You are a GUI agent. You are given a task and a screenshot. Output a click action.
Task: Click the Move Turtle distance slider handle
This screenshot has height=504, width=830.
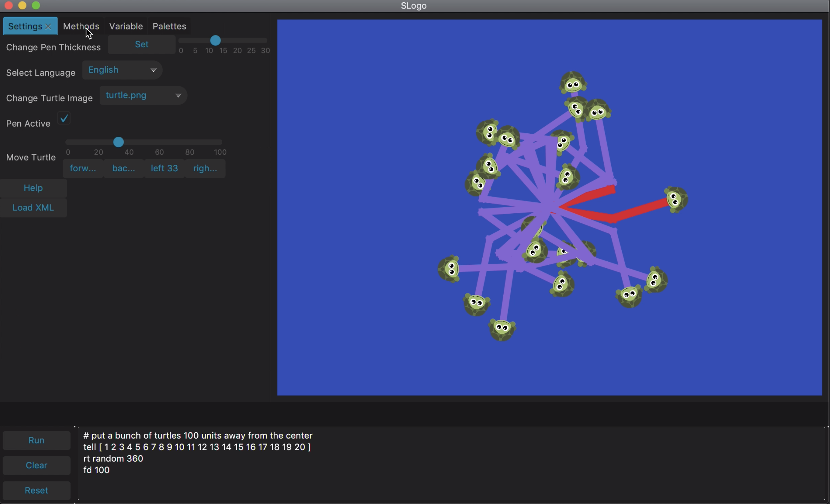tap(118, 142)
